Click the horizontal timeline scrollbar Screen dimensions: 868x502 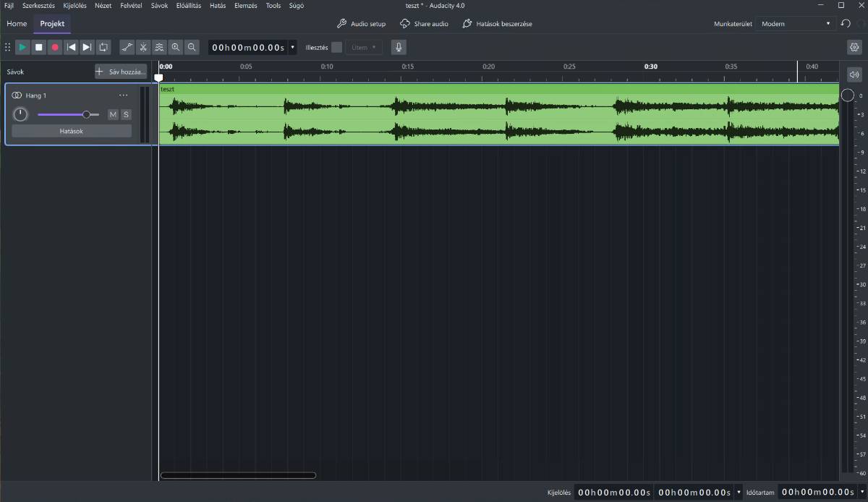(238, 475)
